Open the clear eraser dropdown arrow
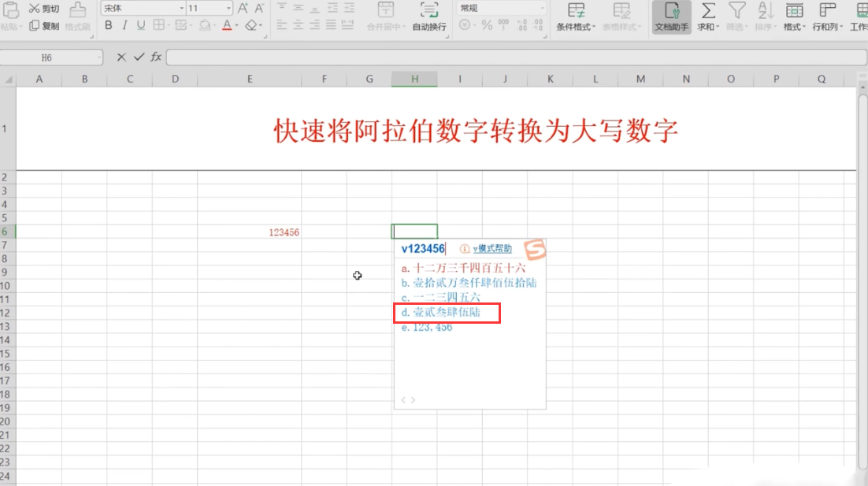Viewport: 868px width, 486px height. tap(261, 25)
